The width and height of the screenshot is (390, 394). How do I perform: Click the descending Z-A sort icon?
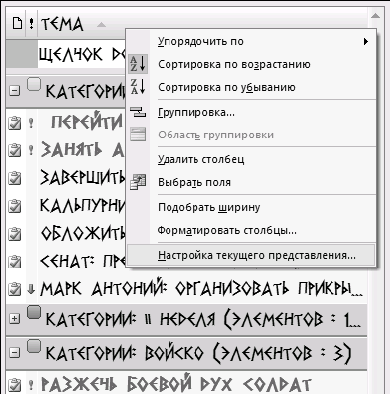pos(138,87)
